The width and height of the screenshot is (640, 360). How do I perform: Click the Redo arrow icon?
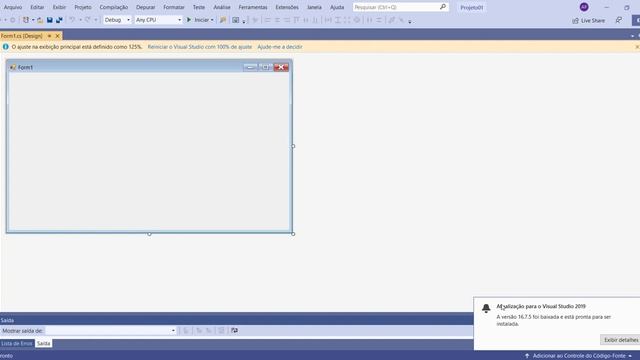click(87, 20)
